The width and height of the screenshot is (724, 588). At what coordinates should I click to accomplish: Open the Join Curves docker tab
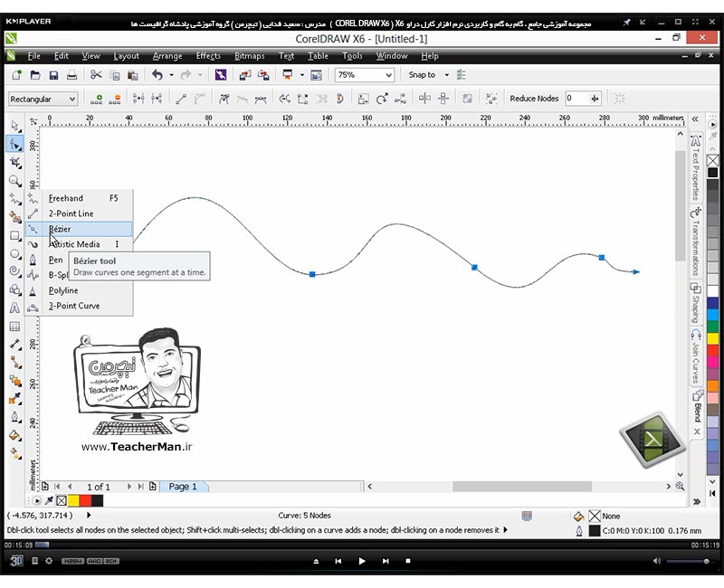tap(696, 356)
